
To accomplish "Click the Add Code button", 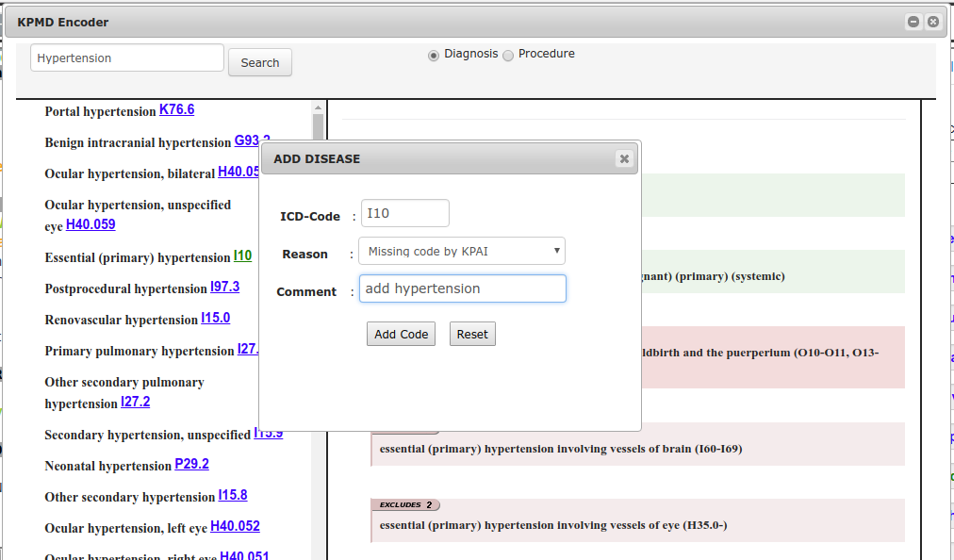I will point(401,334).
